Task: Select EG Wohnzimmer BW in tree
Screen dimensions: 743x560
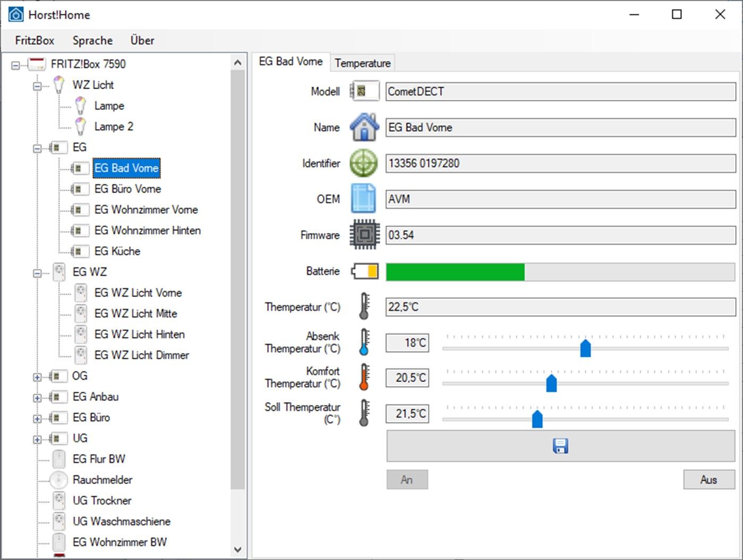Action: [119, 542]
